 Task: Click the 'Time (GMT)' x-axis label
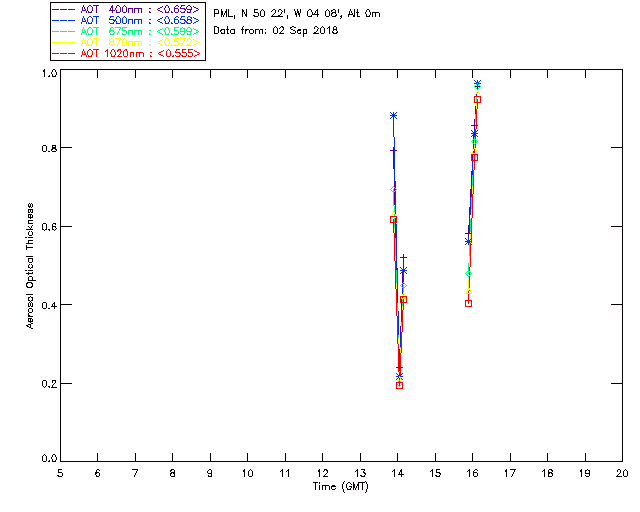pyautogui.click(x=340, y=487)
